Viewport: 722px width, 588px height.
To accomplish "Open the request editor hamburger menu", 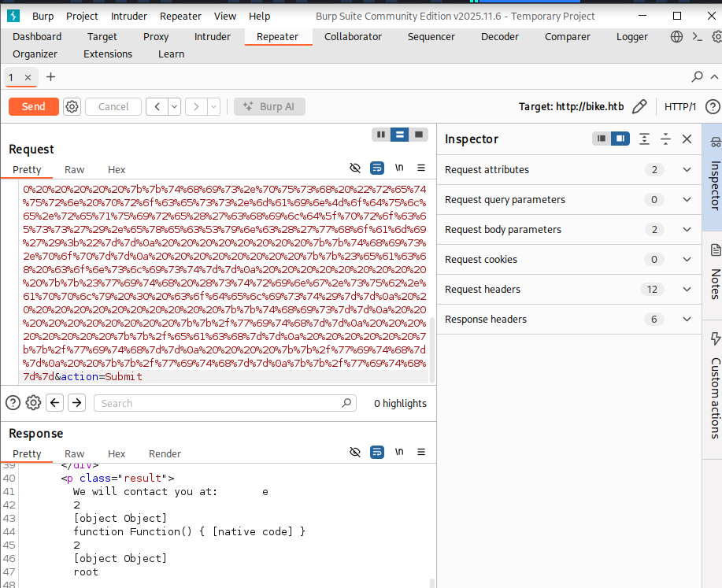I will click(x=421, y=168).
